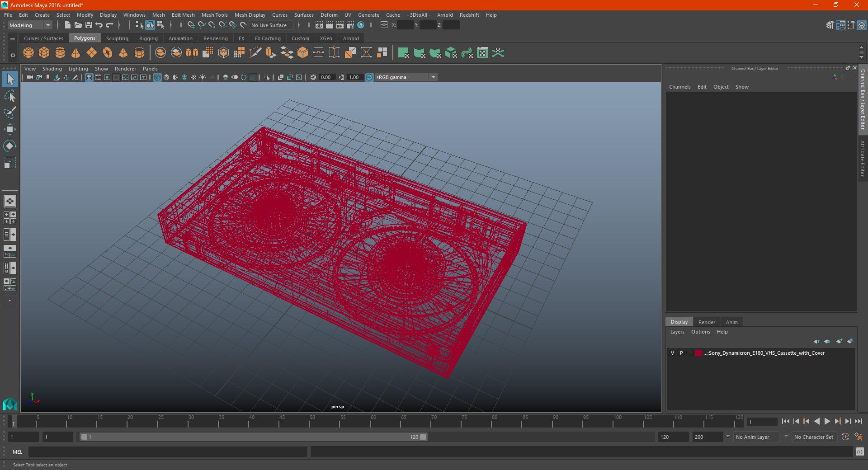
Task: Select the Lasso tool in the toolbox
Action: pos(9,96)
